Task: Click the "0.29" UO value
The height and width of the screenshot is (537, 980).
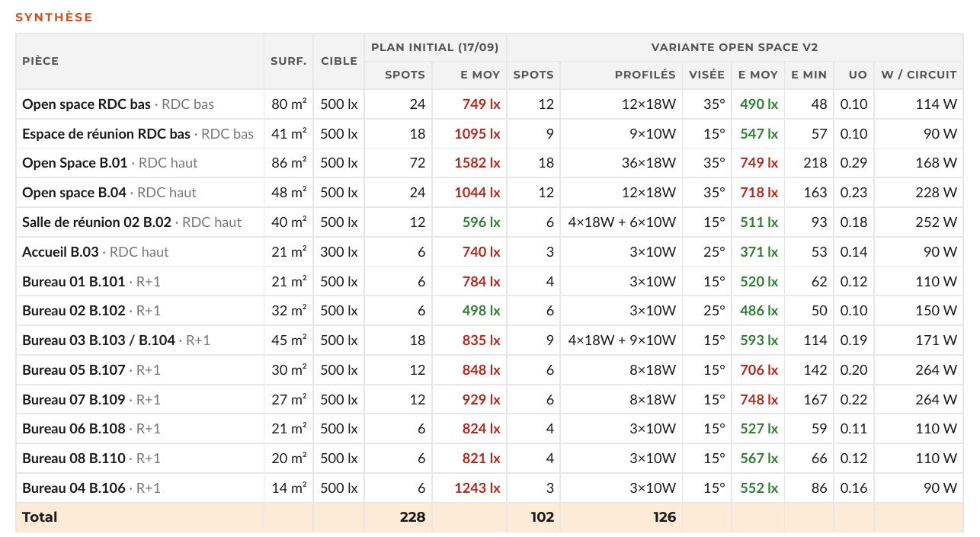Action: tap(853, 163)
